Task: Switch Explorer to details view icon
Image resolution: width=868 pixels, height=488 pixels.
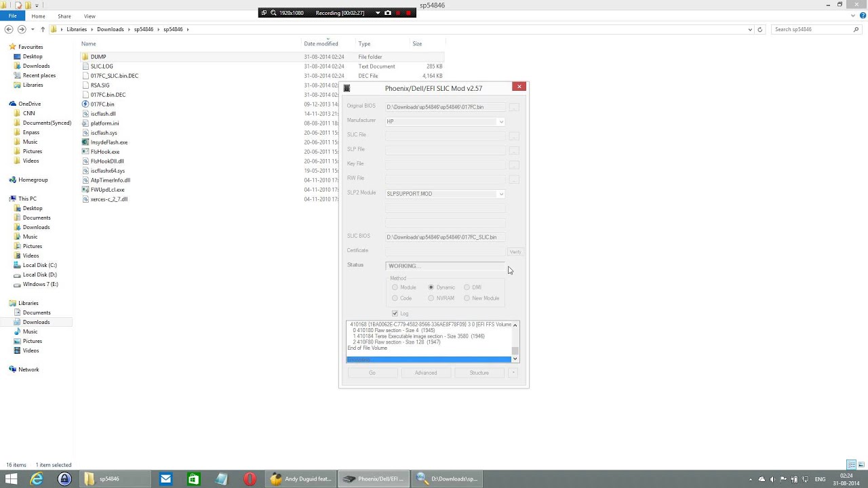Action: click(x=851, y=465)
